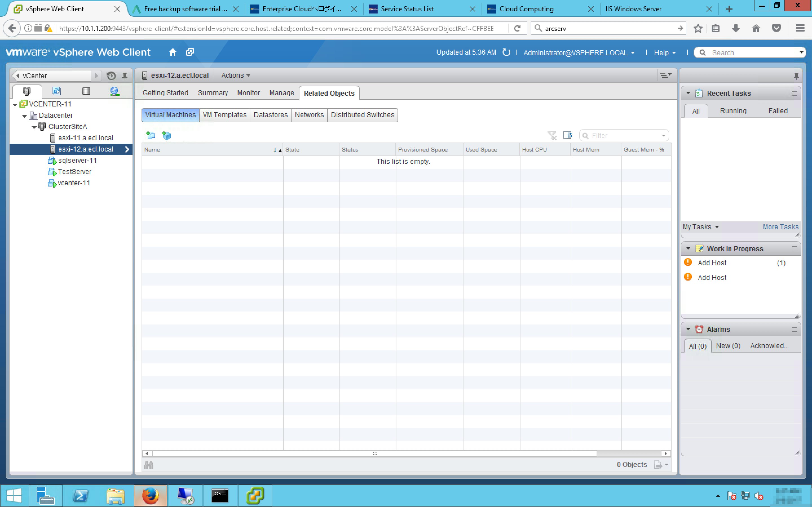This screenshot has height=507, width=812.
Task: Click the vSphere Home icon
Action: click(x=173, y=52)
